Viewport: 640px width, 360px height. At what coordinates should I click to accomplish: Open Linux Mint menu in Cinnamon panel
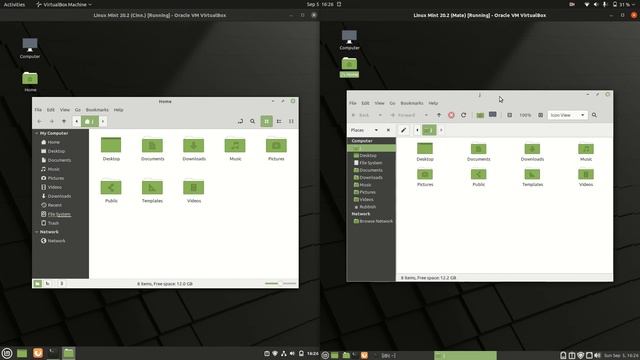click(7, 353)
